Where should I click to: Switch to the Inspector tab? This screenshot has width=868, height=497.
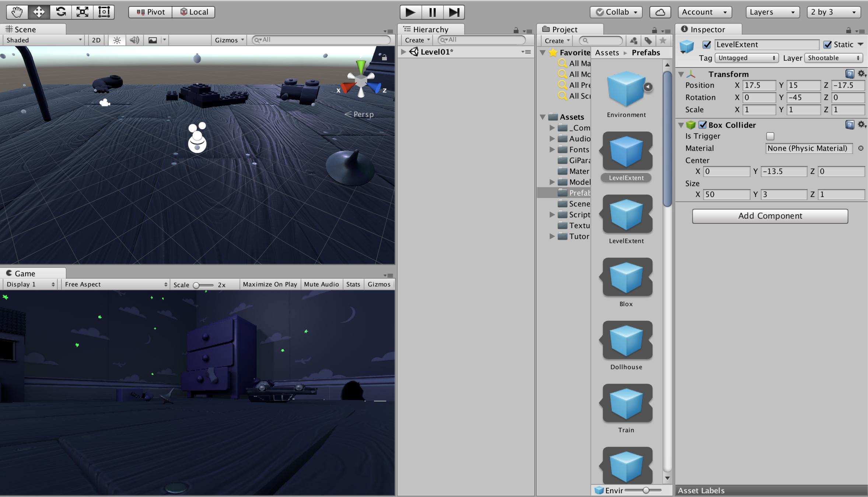pos(707,29)
